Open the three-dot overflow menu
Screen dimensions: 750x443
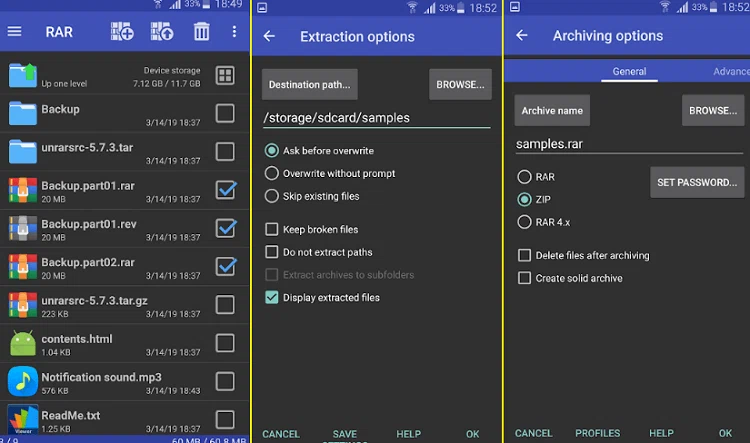pyautogui.click(x=234, y=32)
